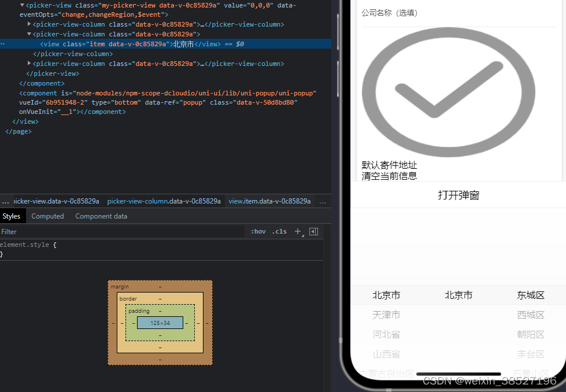Toggle the :hov pseudo-class state panel
The height and width of the screenshot is (392, 566).
pos(258,231)
